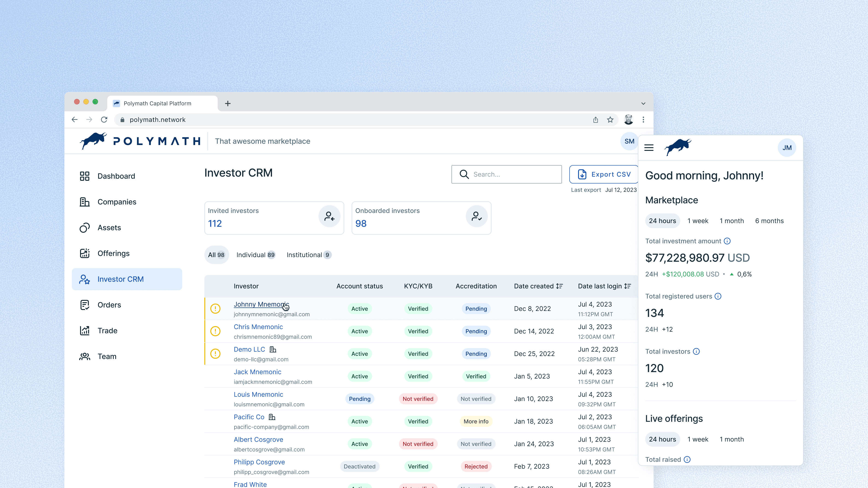The height and width of the screenshot is (488, 868).
Task: Switch to the Individual investors tab
Action: (x=255, y=255)
